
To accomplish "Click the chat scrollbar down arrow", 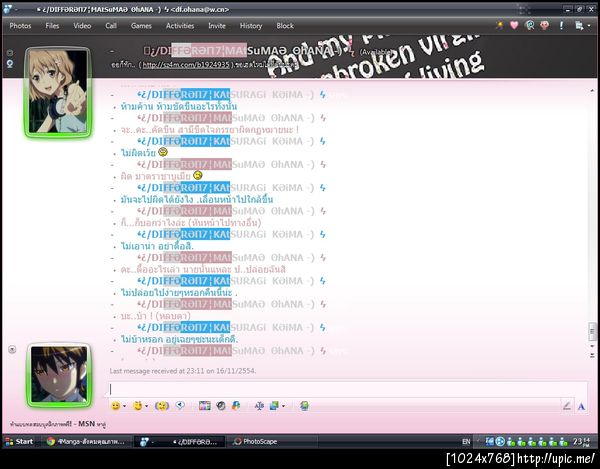I will coord(592,346).
